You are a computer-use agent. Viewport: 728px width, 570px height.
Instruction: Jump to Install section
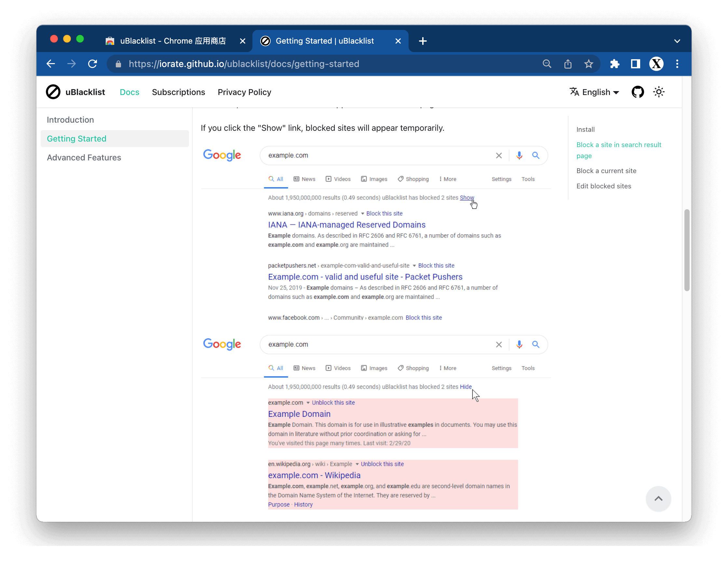tap(585, 129)
